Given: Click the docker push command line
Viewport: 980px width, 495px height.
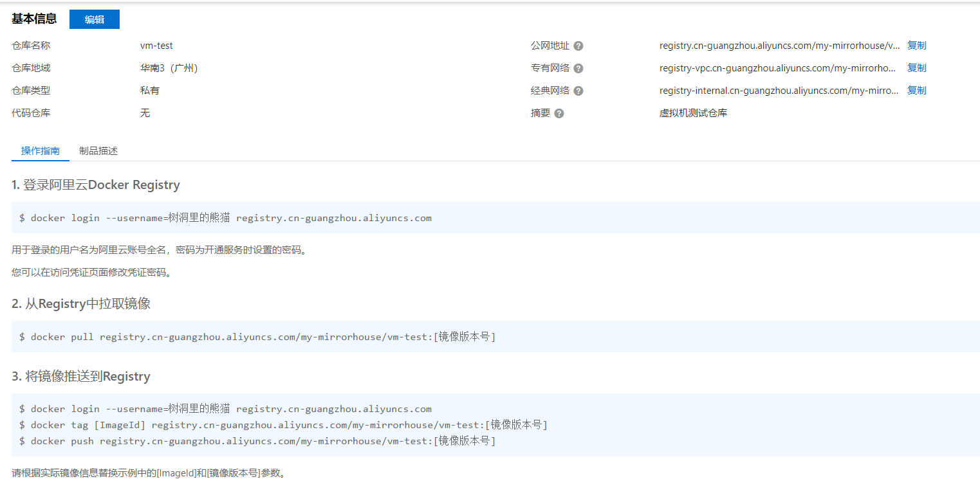Looking at the screenshot, I should [257, 441].
